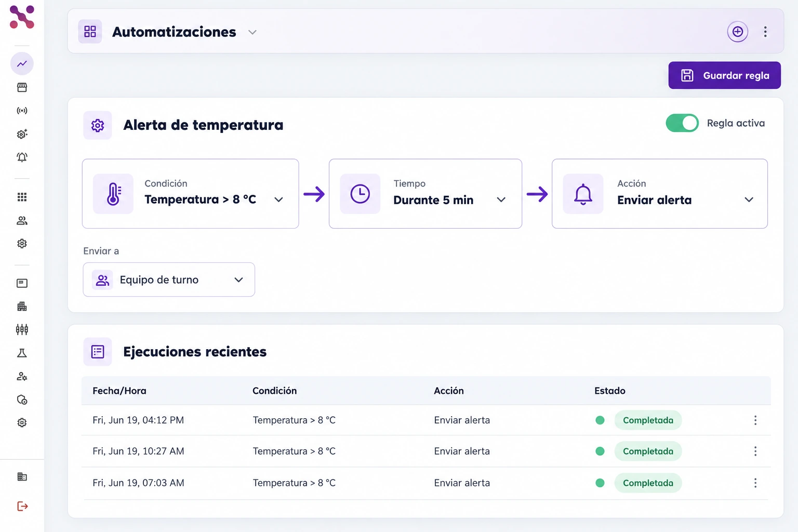Click the add circle plus icon
Viewport: 798px width, 532px height.
(x=738, y=32)
